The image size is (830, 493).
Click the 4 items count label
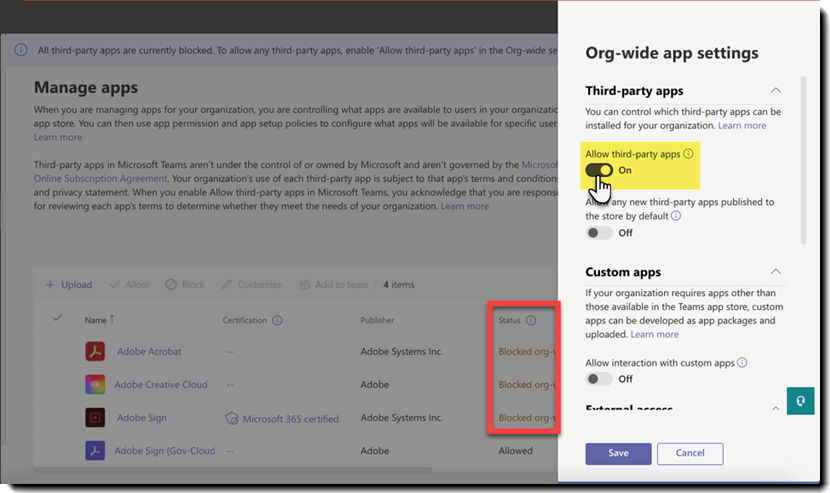pos(399,284)
